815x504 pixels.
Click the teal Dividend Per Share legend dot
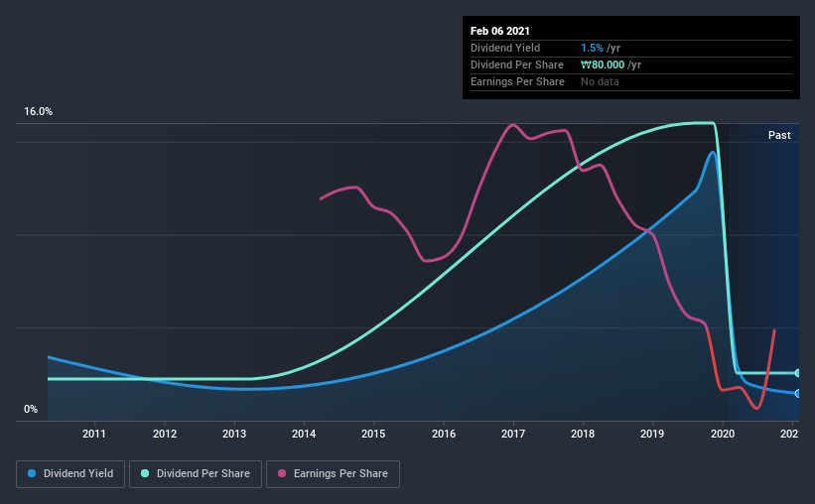145,473
